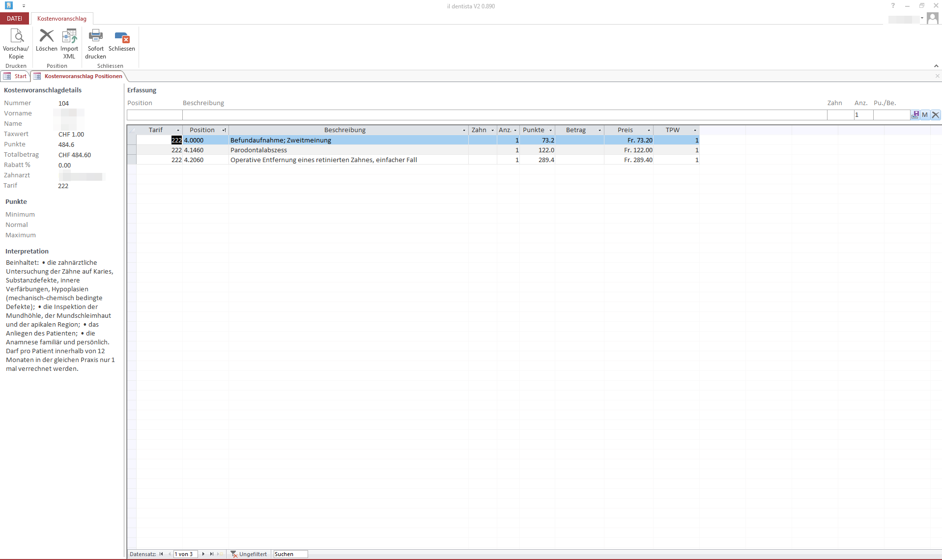Go to next record arrow

coord(203,554)
